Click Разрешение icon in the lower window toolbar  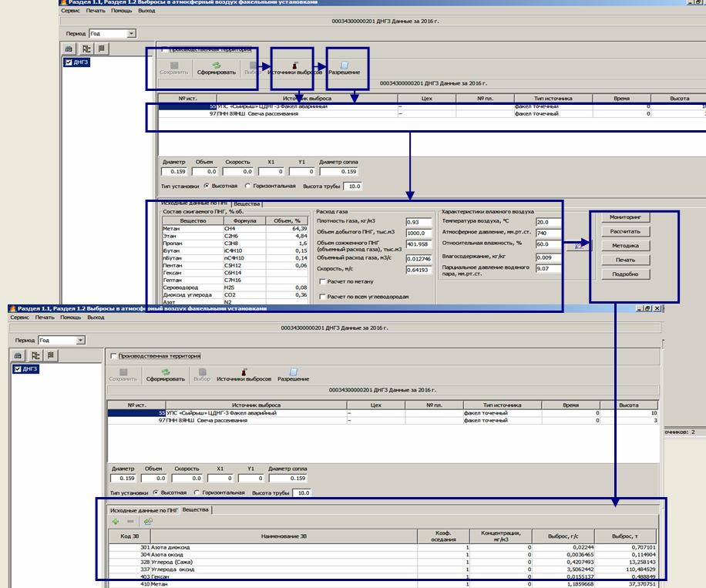point(293,373)
